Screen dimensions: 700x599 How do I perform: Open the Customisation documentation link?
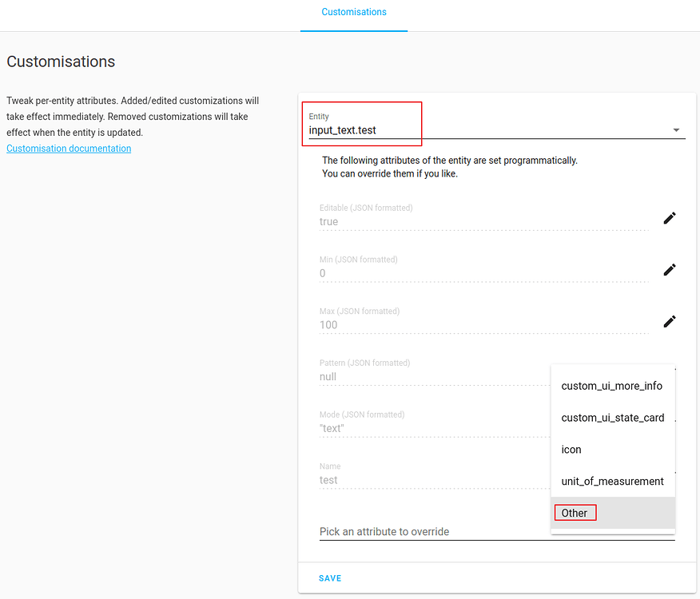tap(69, 148)
